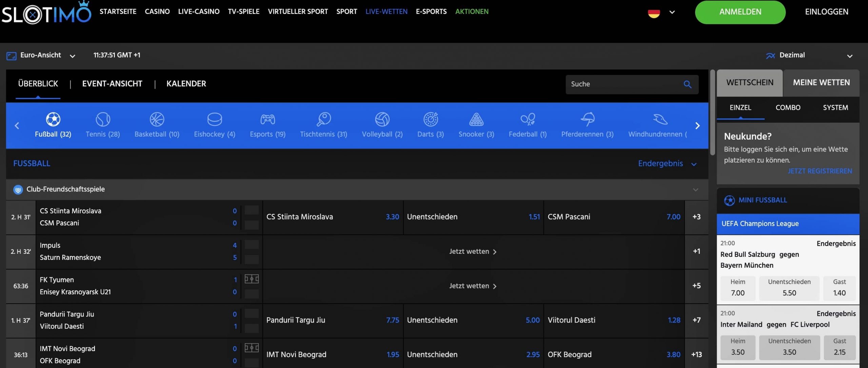Select the Einzel bet type tab
The height and width of the screenshot is (368, 868).
tap(741, 108)
